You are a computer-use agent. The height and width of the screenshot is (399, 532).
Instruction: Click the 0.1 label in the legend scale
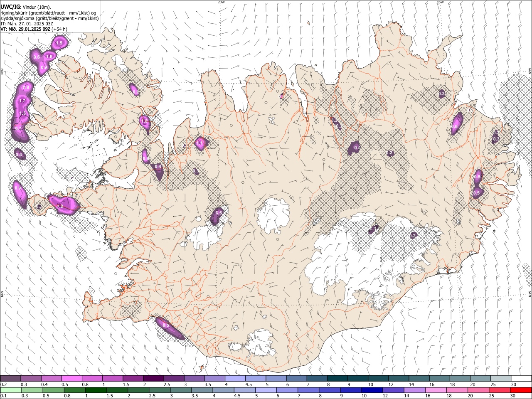pyautogui.click(x=4, y=396)
